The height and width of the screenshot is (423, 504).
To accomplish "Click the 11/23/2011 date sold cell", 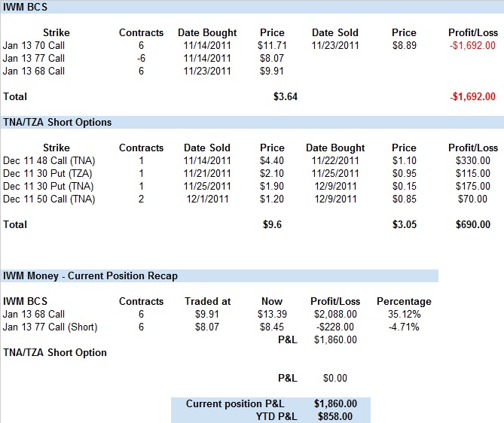I will (335, 45).
